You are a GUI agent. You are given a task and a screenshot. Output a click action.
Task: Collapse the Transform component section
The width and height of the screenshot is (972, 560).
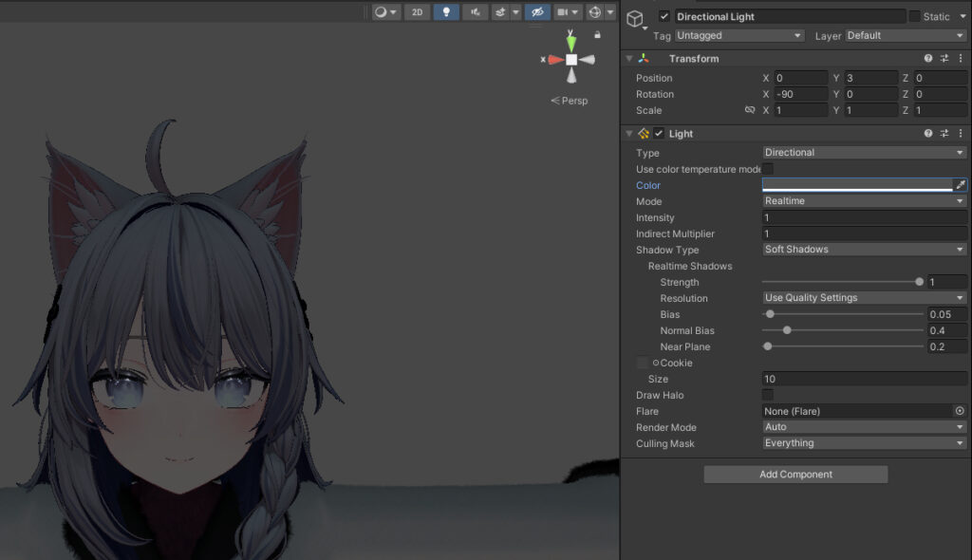click(x=629, y=59)
